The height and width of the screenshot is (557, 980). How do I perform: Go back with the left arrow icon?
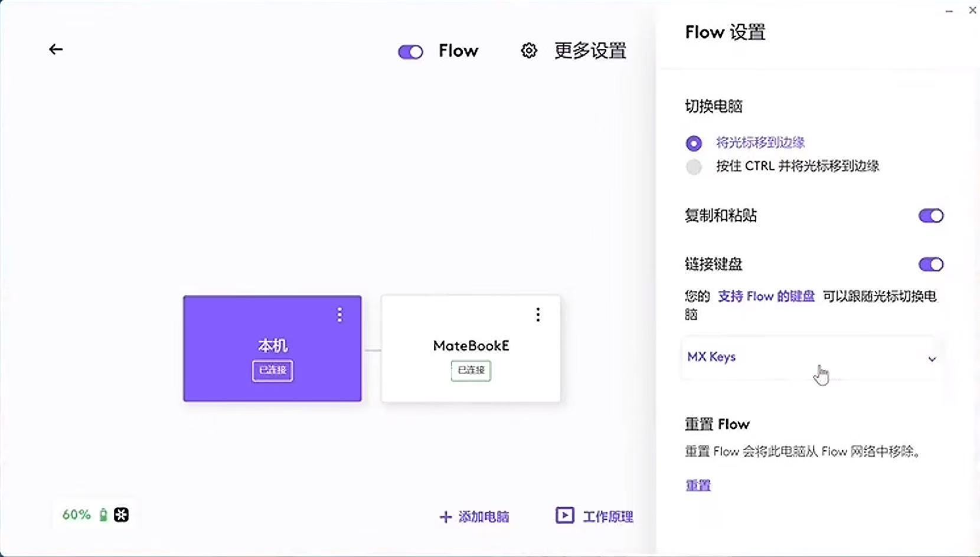pos(55,50)
